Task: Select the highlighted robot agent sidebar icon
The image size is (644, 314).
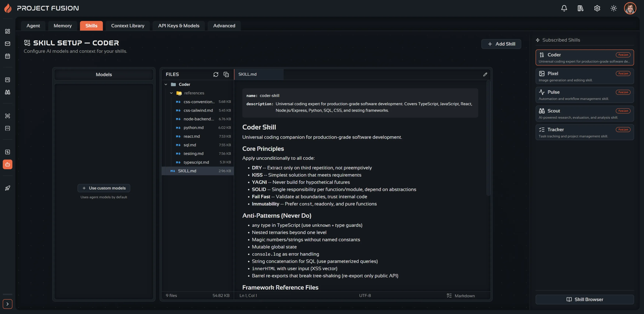Action: pos(8,164)
